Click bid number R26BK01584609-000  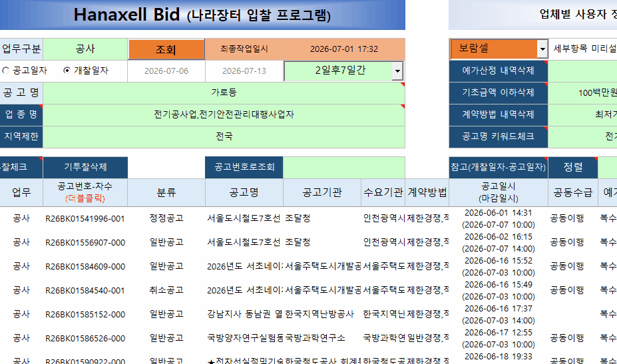[85, 267]
